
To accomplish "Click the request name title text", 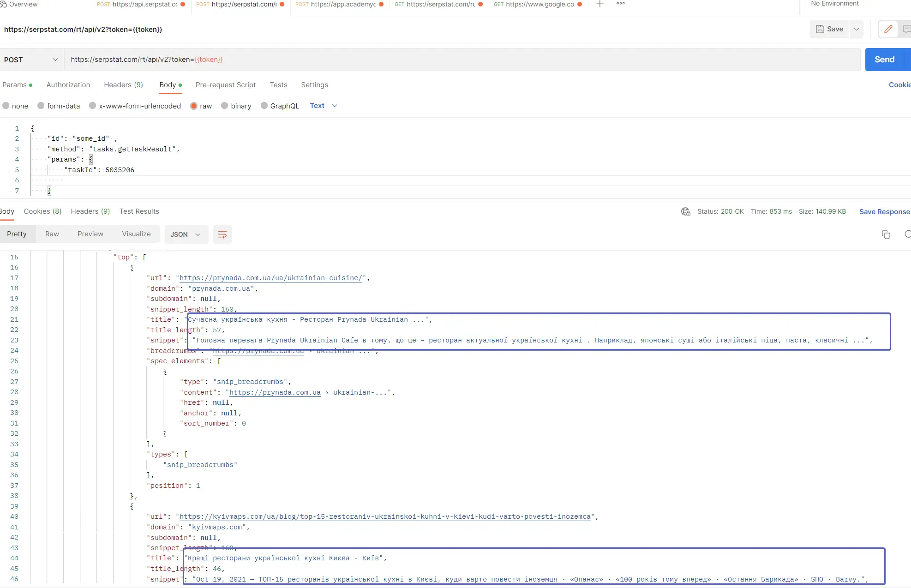I will tap(83, 30).
